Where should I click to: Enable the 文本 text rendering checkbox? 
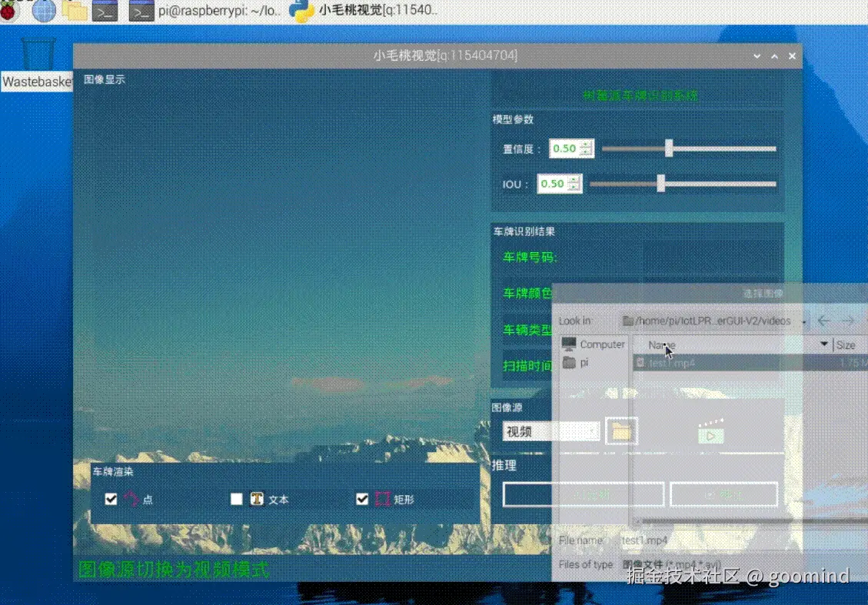[x=237, y=499]
